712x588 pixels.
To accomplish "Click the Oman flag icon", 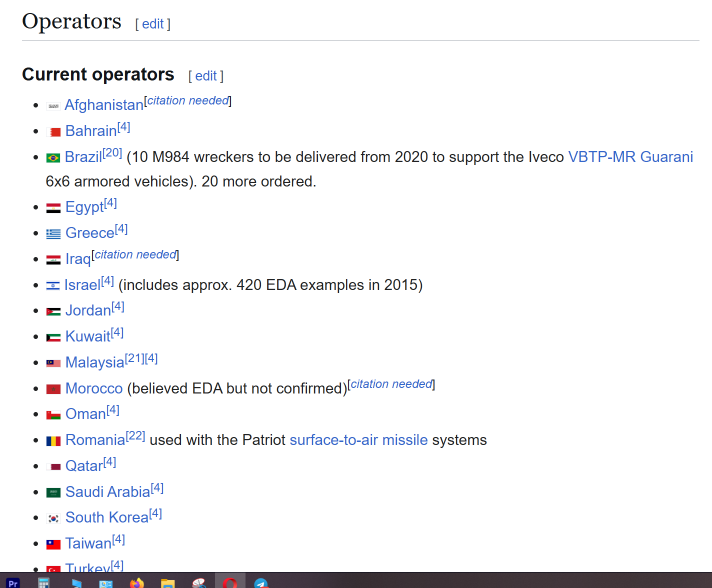I will (x=53, y=415).
